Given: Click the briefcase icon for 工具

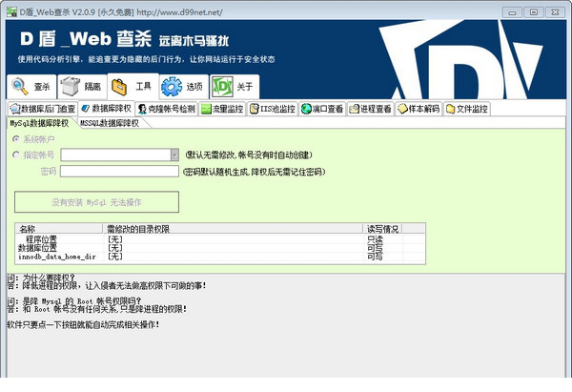Looking at the screenshot, I should 119,87.
